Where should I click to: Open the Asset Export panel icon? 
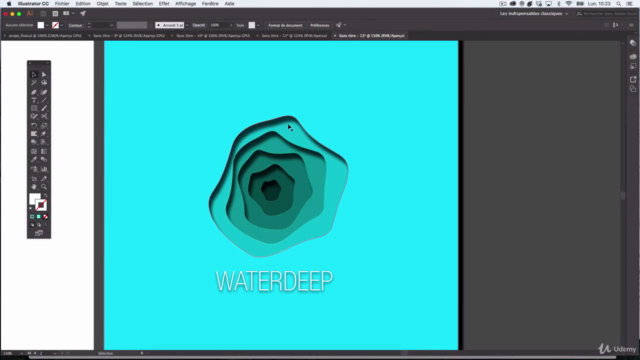(633, 79)
